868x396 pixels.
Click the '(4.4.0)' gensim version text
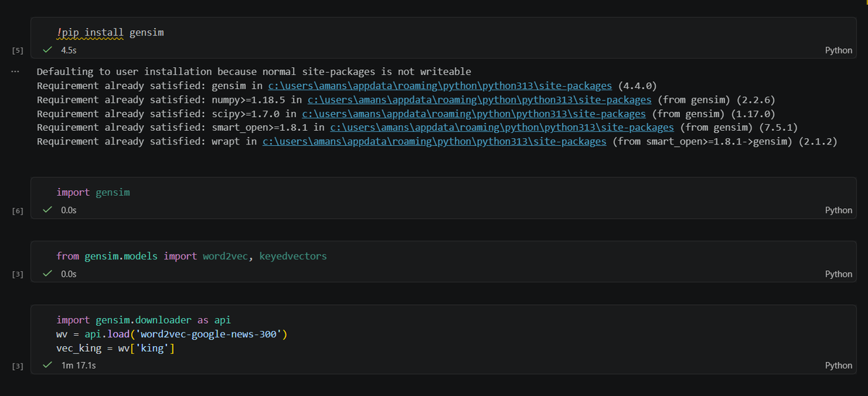638,86
